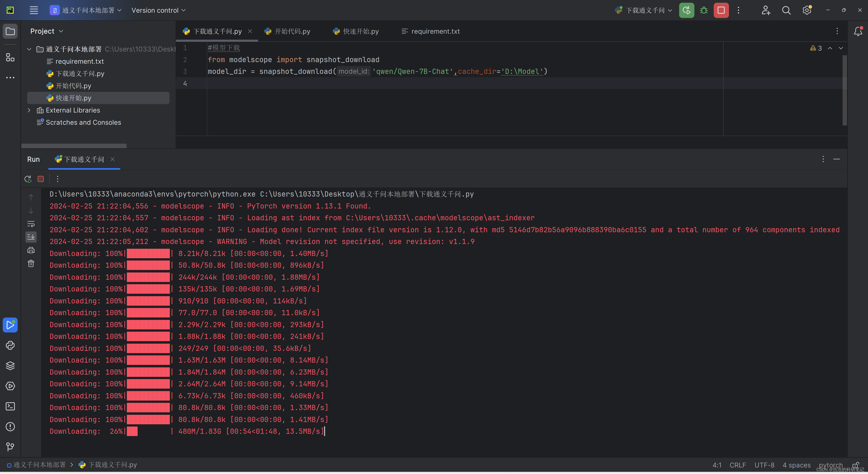Open the main hamburger menu
This screenshot has width=868, height=474.
(x=34, y=10)
